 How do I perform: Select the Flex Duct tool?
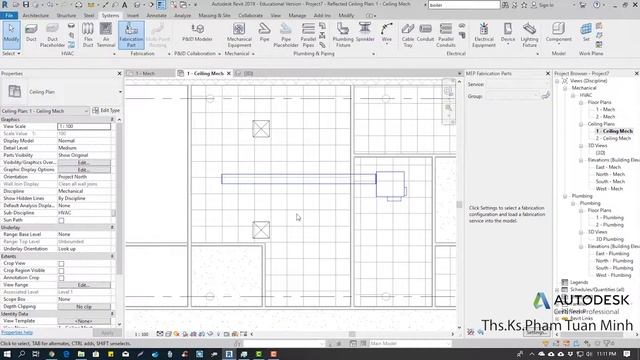pyautogui.click(x=88, y=35)
